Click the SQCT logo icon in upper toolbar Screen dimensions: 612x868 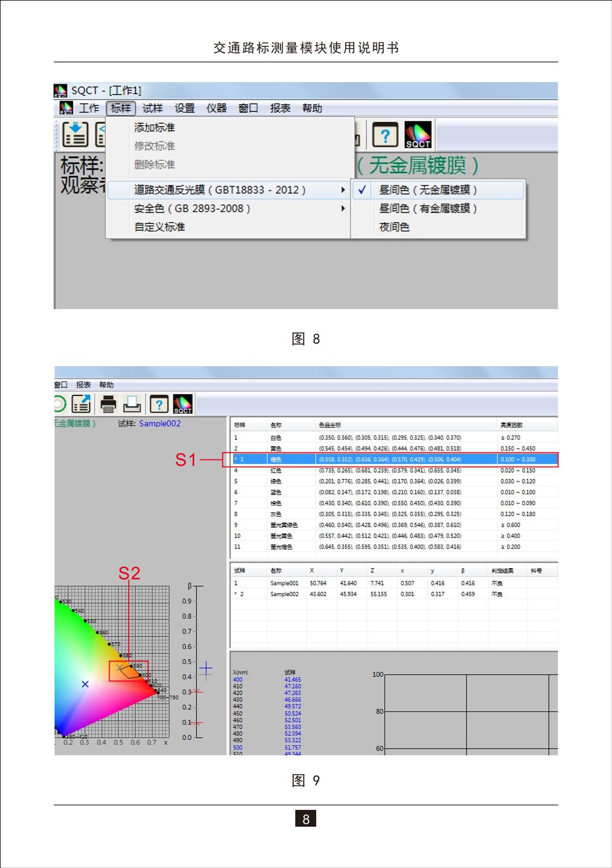418,135
